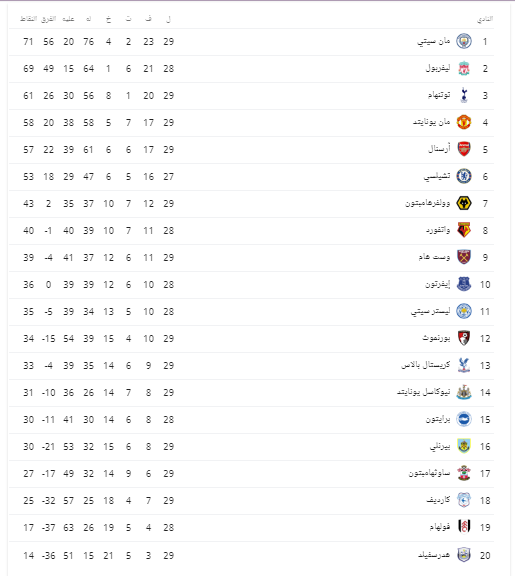Viewport: 515px width, 576px height.
Task: Click the Watford crest in row 8
Action: tap(464, 230)
